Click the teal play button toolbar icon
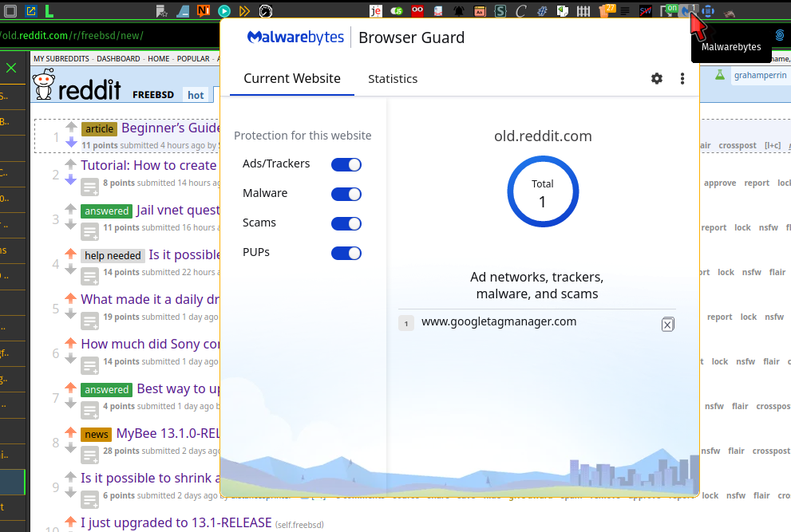Image resolution: width=791 pixels, height=532 pixels. coord(224,11)
